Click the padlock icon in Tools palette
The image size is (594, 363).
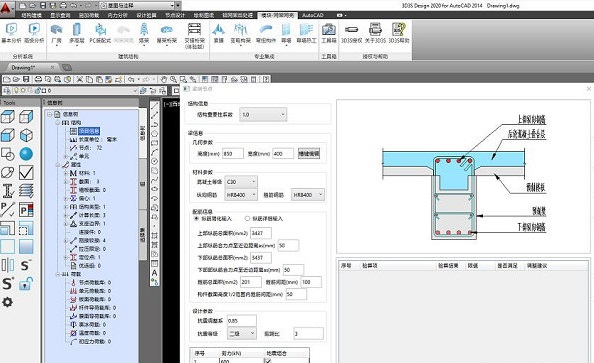point(26,283)
